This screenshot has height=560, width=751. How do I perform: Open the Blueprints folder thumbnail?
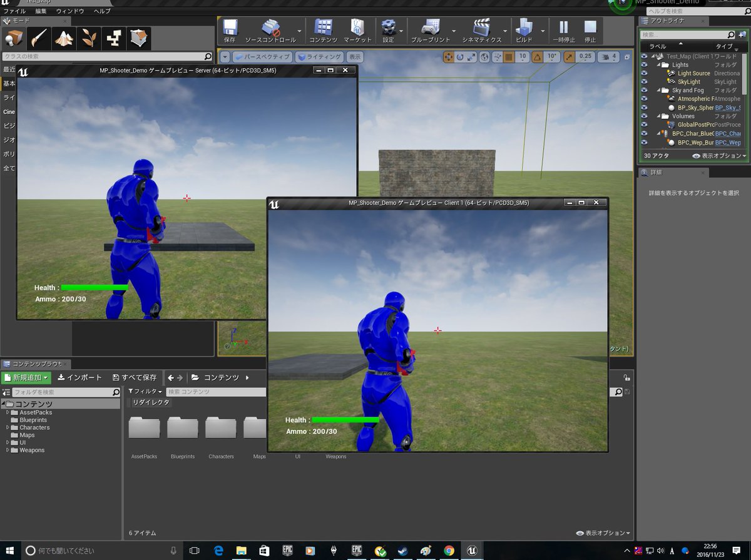(183, 428)
